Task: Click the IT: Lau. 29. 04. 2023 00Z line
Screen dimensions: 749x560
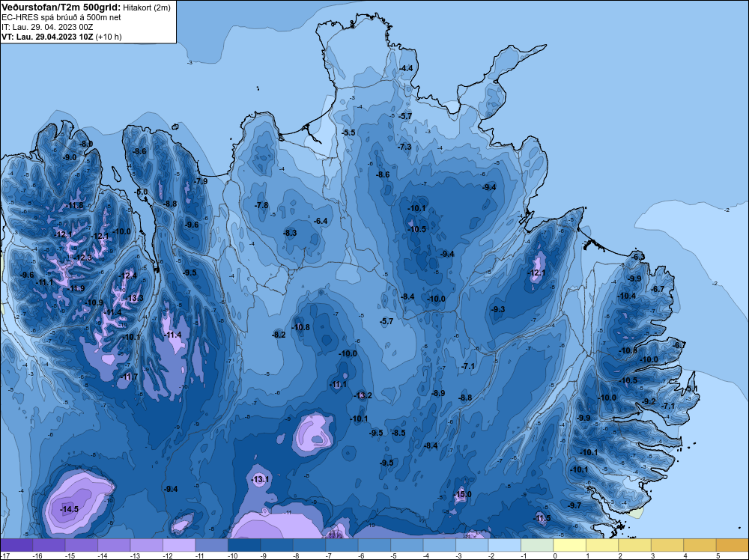Action: click(x=47, y=27)
